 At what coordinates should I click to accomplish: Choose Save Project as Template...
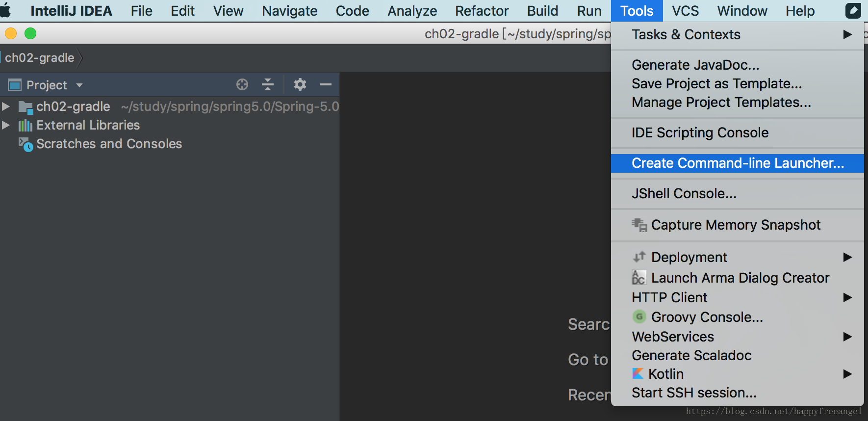[x=738, y=83]
